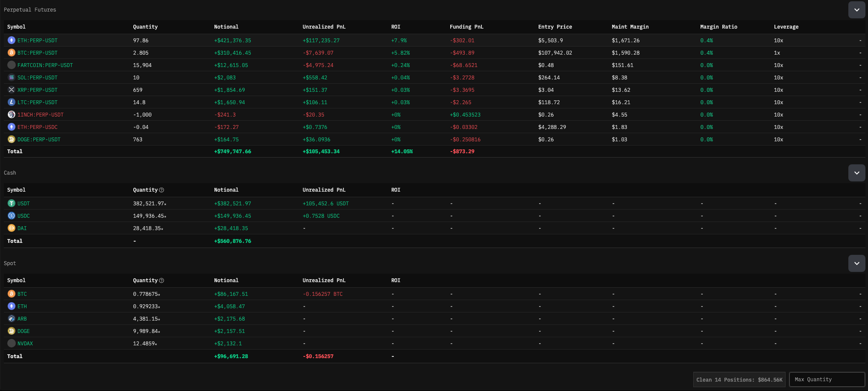Click the 1INCH token icon

coord(12,114)
